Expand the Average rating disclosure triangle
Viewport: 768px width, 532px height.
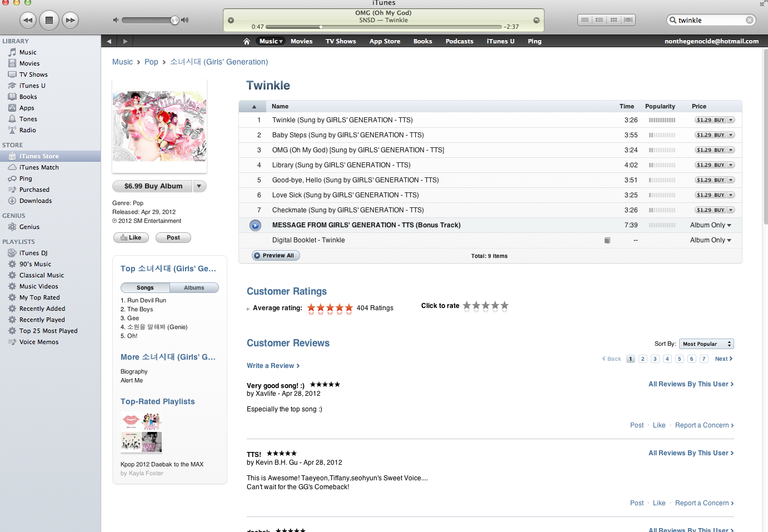tap(248, 309)
